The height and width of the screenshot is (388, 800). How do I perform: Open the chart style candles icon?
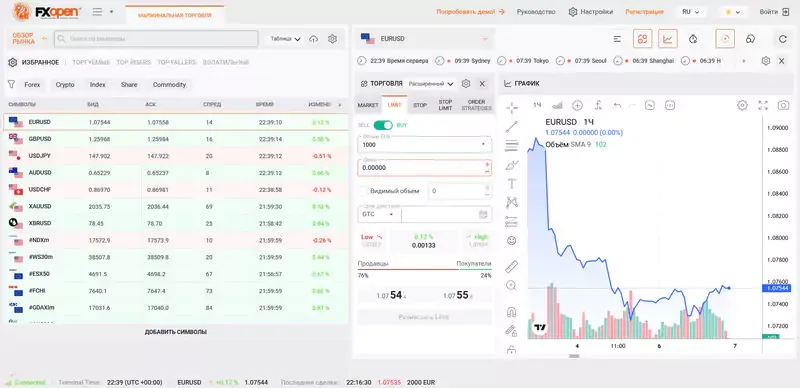[558, 105]
